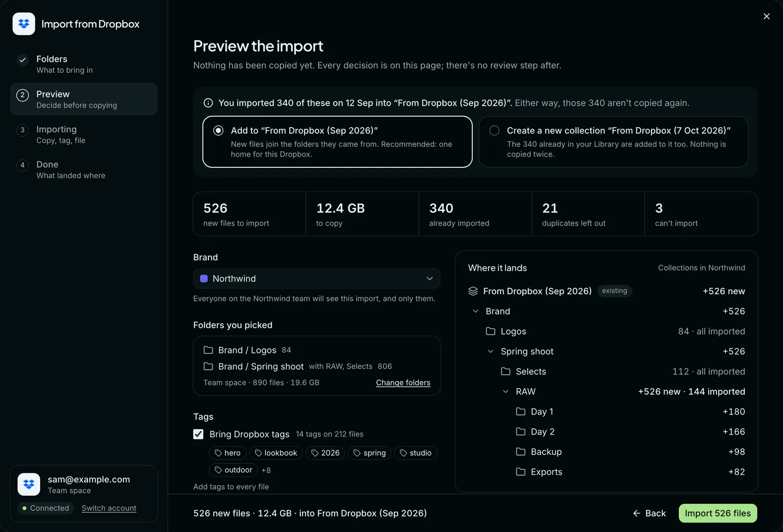Click the folder icon next to Brand / Logos
This screenshot has width=783, height=532.
[x=208, y=350]
